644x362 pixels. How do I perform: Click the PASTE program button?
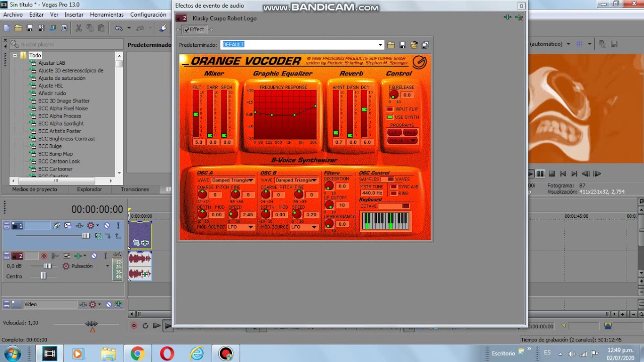click(410, 132)
